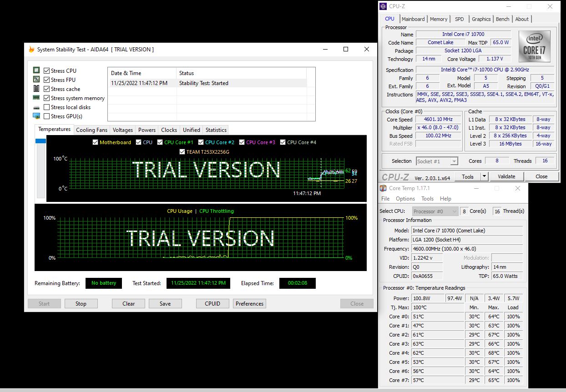Click the blue temperature graph scale slider

point(40,141)
